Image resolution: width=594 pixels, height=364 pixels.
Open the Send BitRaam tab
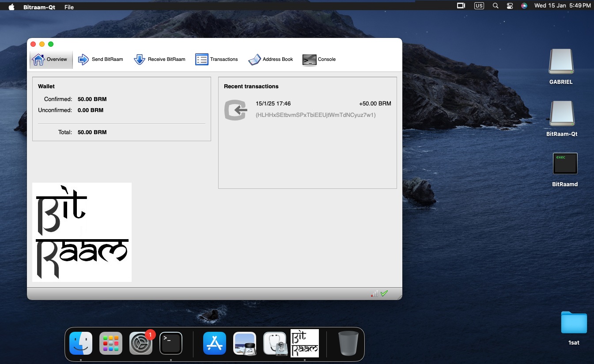point(101,60)
